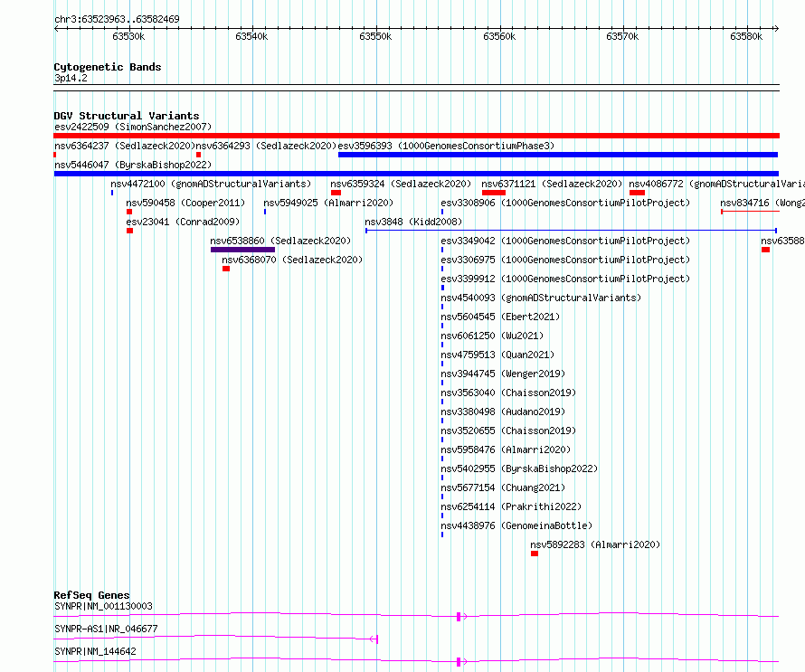Screen dimensions: 805x672
Task: Open the esv23041 Conrad2009 label
Action: pos(184,222)
